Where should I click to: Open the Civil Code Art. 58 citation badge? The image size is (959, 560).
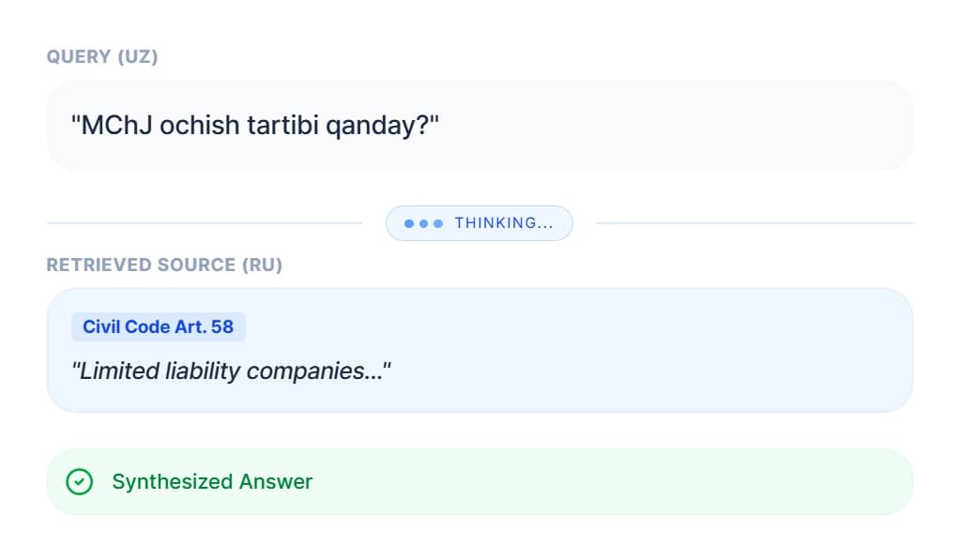click(x=158, y=327)
